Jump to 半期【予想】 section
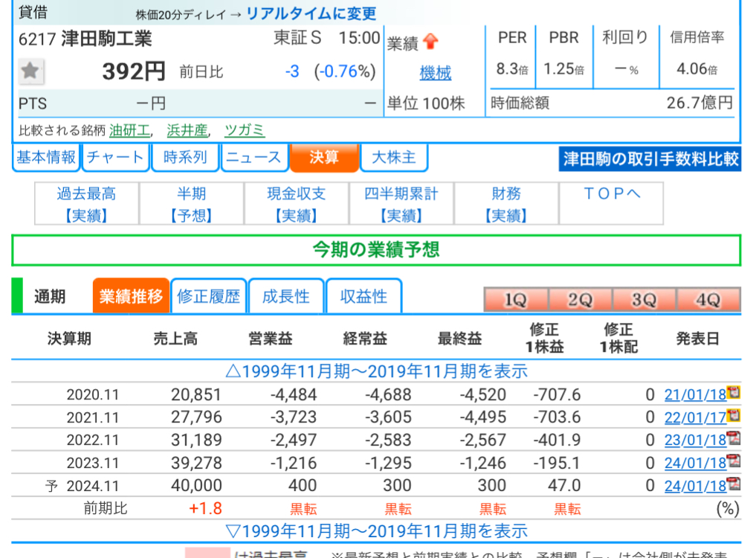Viewport: 756px width, 558px height. point(191,204)
